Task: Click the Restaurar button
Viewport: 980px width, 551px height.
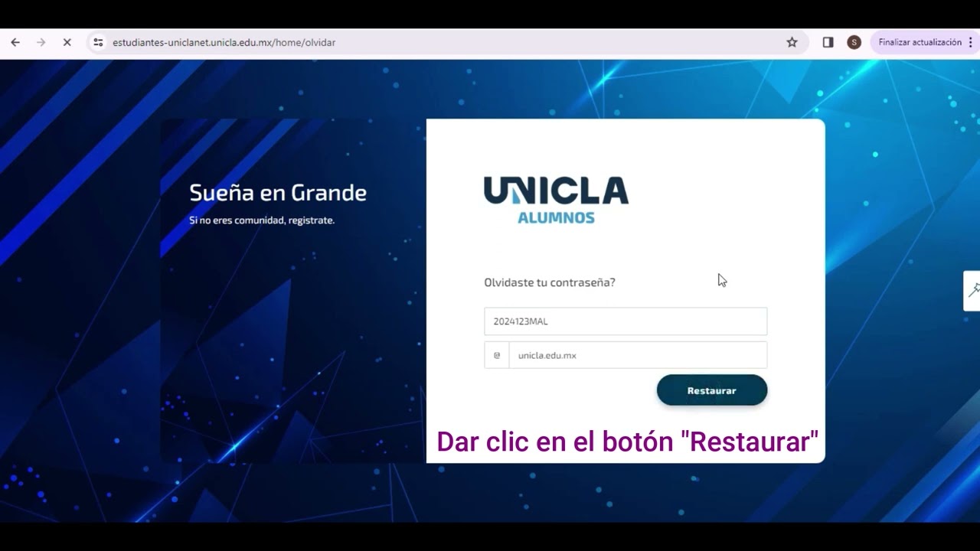Action: [711, 390]
